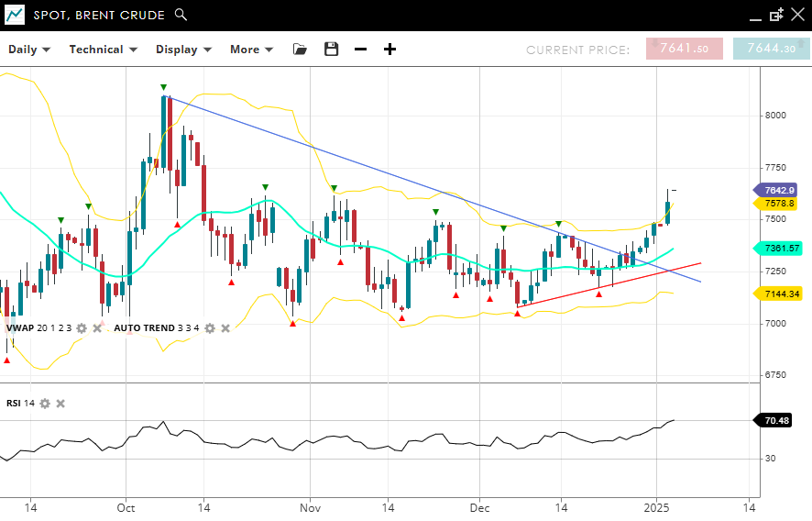Open RSI indicator settings gear
This screenshot has width=812, height=521.
click(44, 404)
